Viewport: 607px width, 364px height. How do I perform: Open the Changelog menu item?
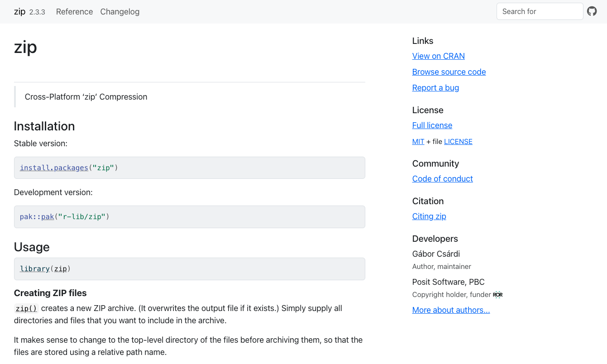(119, 12)
